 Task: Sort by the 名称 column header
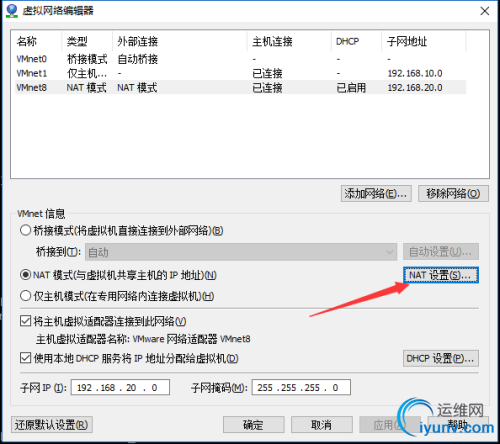37,41
